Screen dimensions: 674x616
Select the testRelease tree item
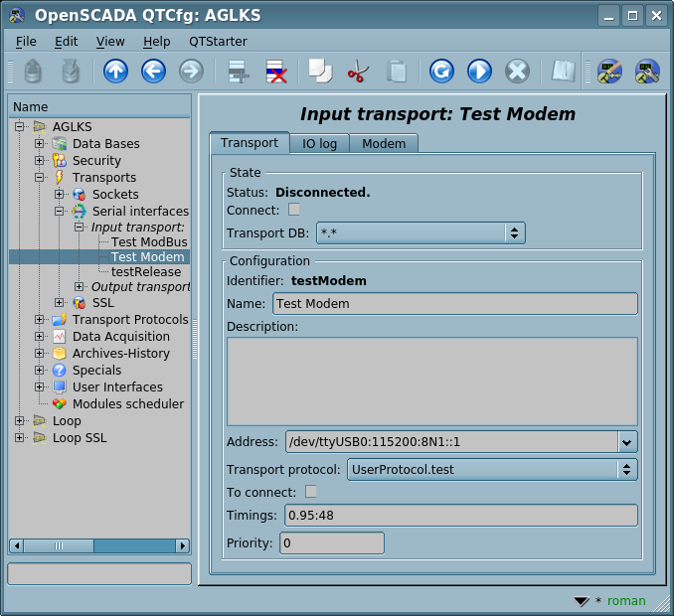[146, 272]
